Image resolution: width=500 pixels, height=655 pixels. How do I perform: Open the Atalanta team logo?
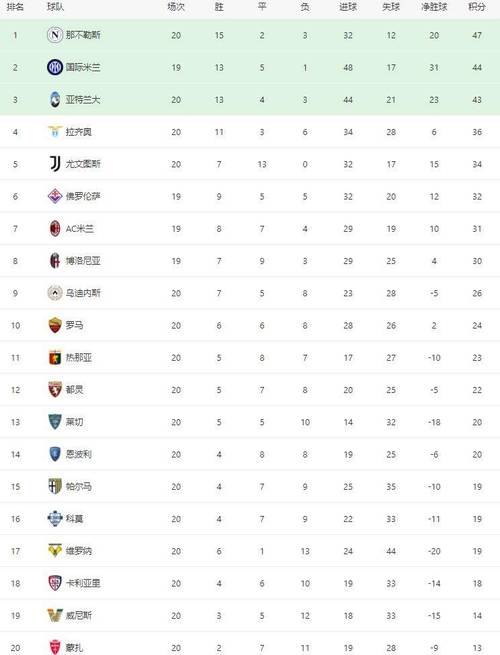tap(55, 99)
